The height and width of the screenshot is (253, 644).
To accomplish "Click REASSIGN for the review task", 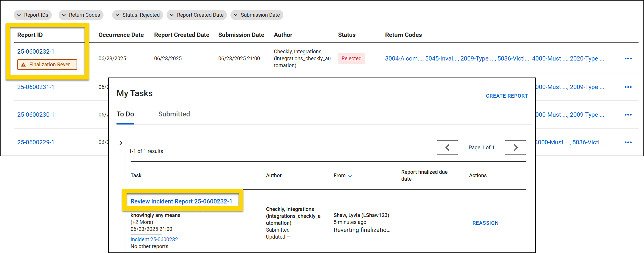I will tap(485, 223).
